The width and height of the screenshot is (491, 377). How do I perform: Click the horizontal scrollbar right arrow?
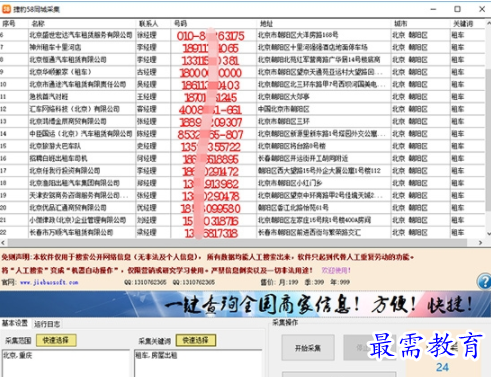pyautogui.click(x=480, y=243)
